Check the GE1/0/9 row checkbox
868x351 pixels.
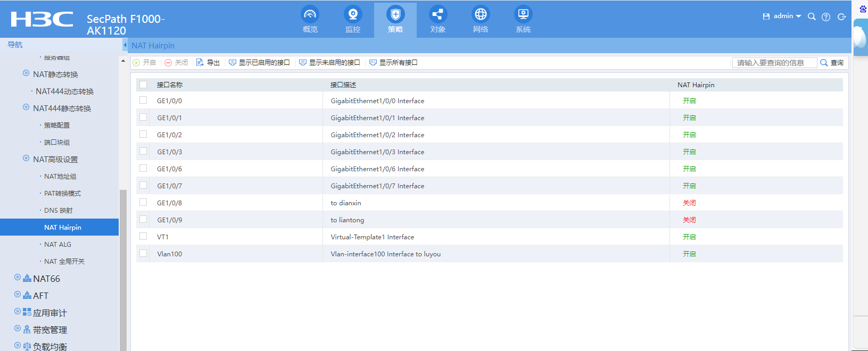(x=143, y=219)
